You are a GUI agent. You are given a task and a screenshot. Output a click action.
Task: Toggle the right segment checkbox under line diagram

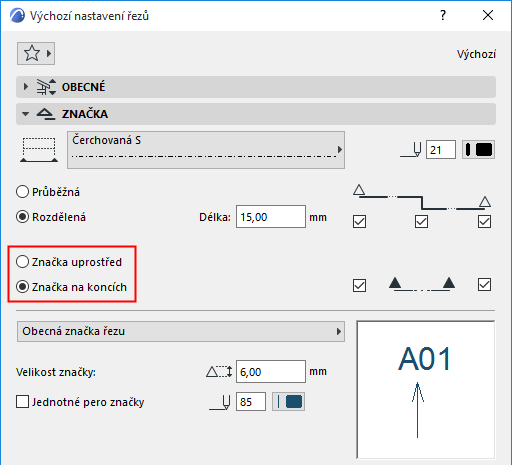[484, 221]
